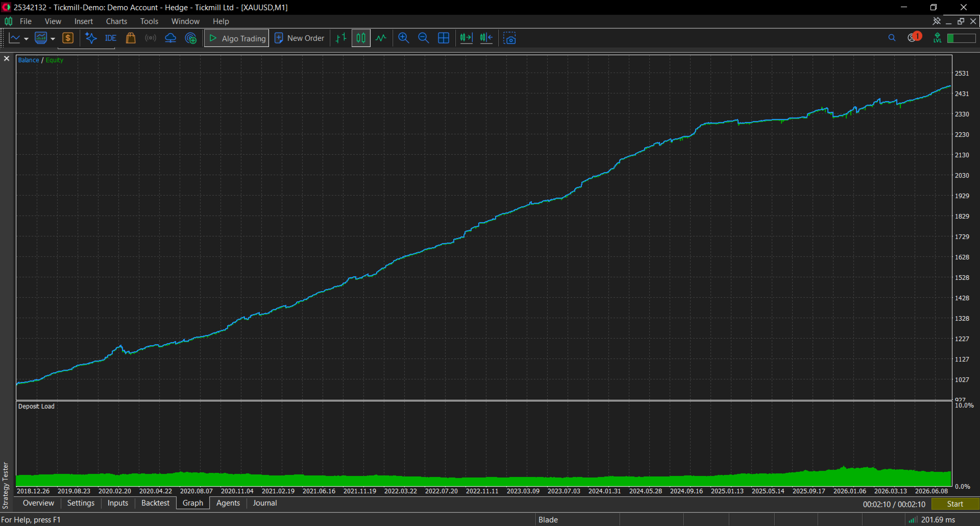The image size is (980, 526).
Task: Click the Start button in the tester
Action: click(955, 504)
